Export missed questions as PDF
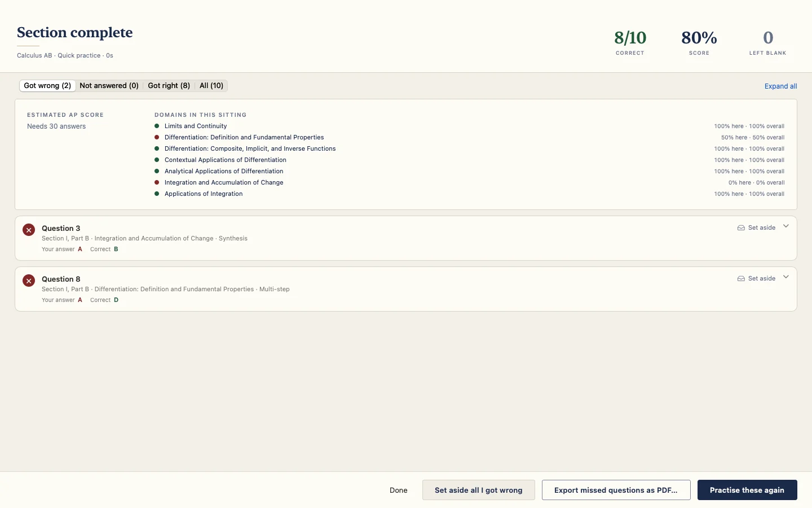Viewport: 812px width, 508px height. pos(616,490)
